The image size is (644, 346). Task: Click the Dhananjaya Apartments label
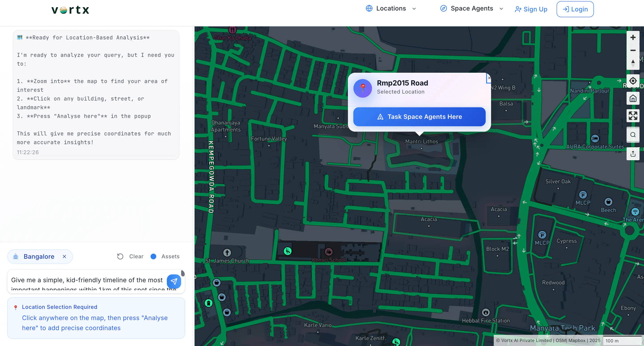pyautogui.click(x=225, y=126)
